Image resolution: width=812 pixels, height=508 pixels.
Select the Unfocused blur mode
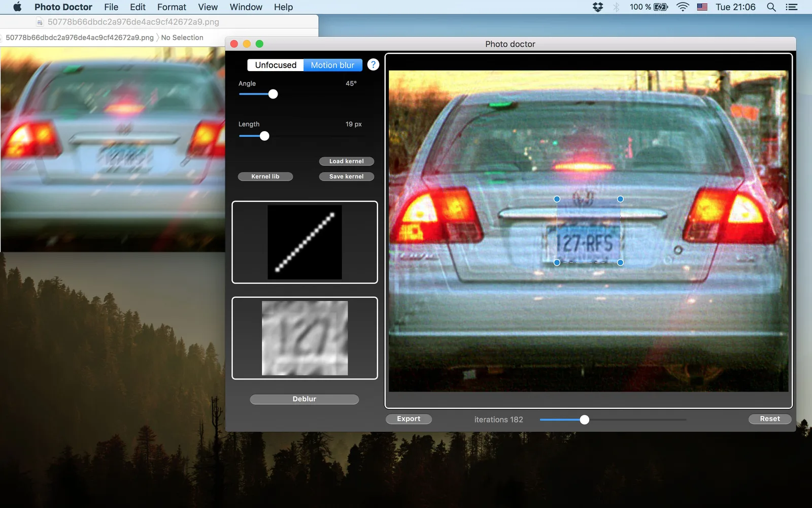276,65
